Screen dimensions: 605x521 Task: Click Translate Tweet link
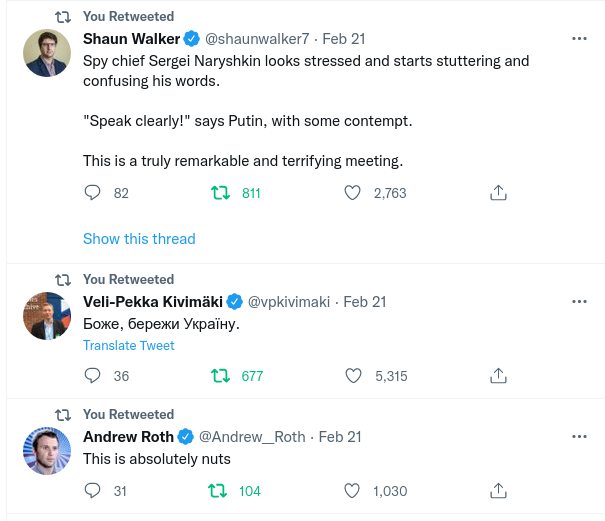click(128, 345)
